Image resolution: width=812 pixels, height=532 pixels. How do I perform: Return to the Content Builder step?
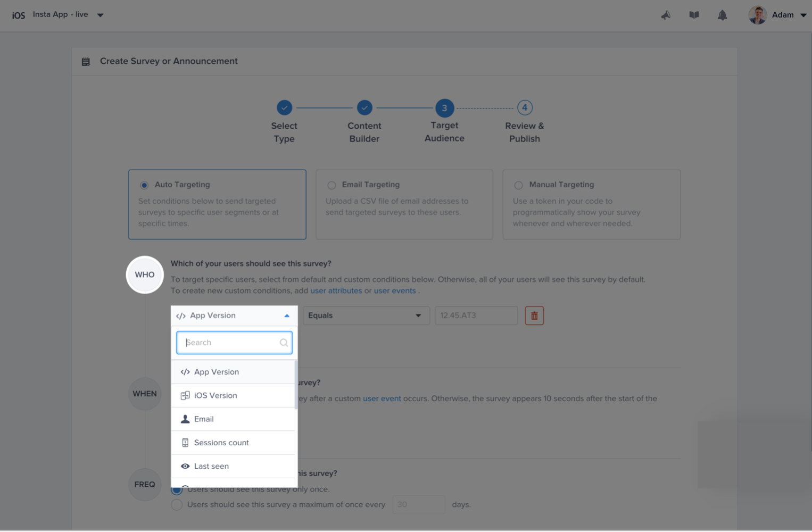(x=364, y=107)
